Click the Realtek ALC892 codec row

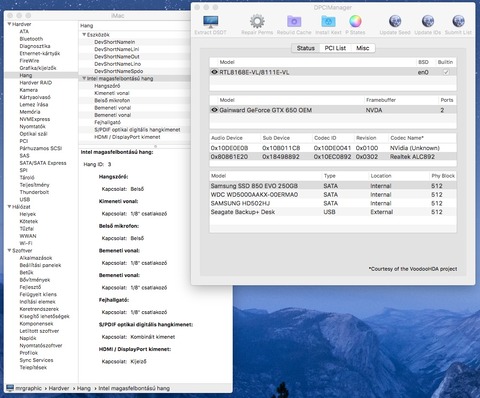pos(333,157)
